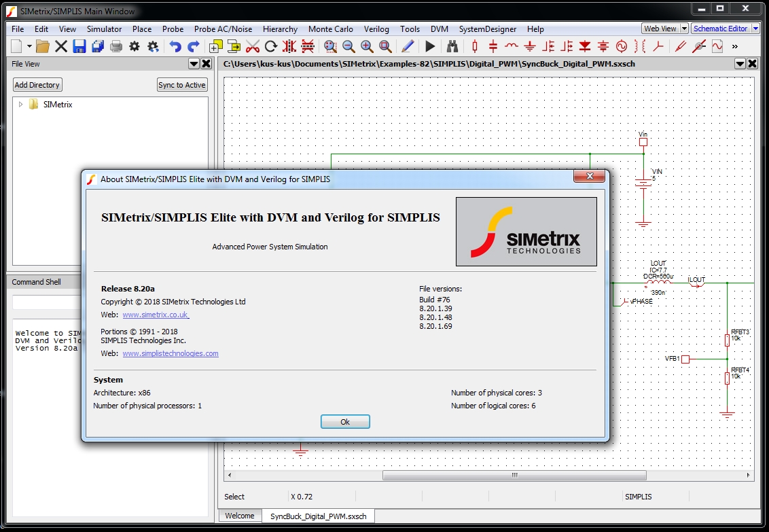The width and height of the screenshot is (769, 532).
Task: Place a diode component
Action: [x=585, y=47]
